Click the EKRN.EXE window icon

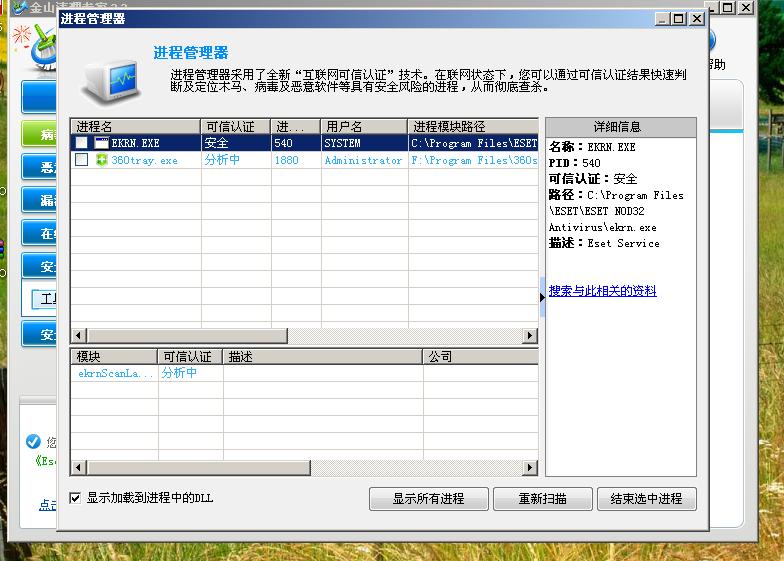pyautogui.click(x=102, y=143)
